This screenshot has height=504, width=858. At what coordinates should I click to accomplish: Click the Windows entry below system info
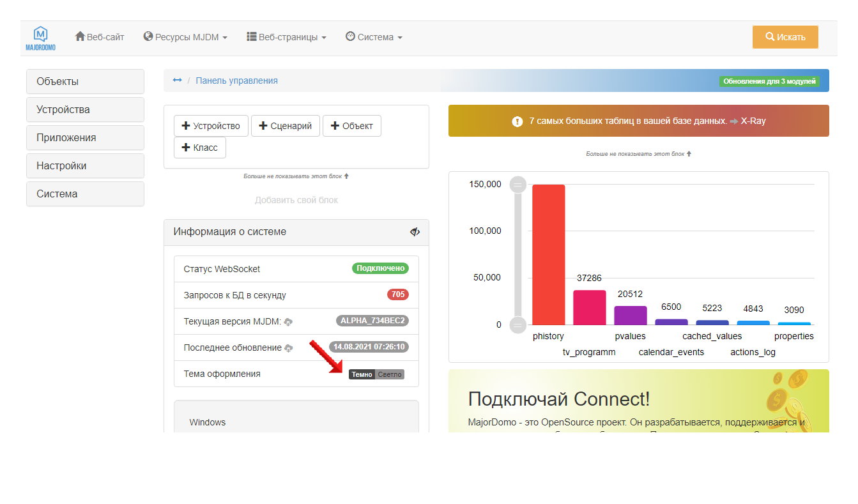pyautogui.click(x=208, y=422)
